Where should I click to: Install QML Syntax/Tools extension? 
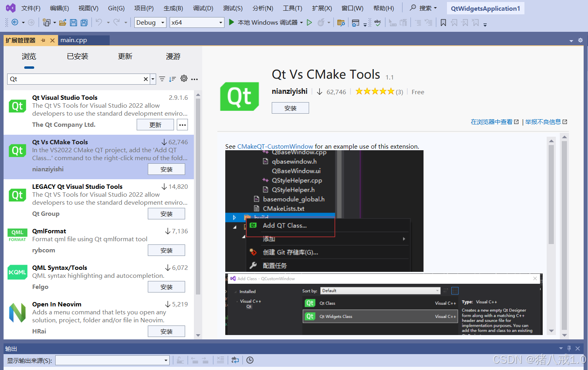(x=166, y=287)
